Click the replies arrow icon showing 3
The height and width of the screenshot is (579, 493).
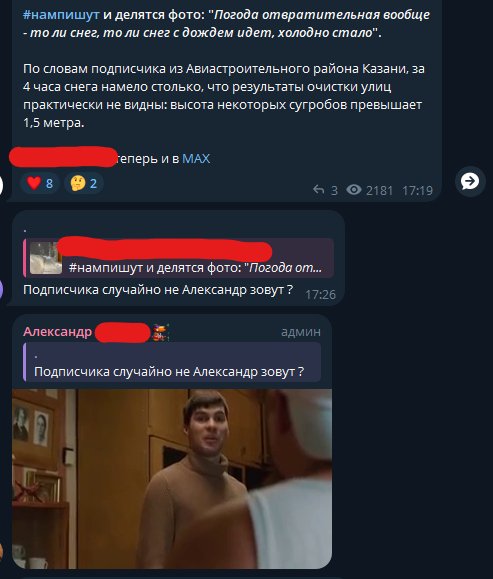[318, 190]
